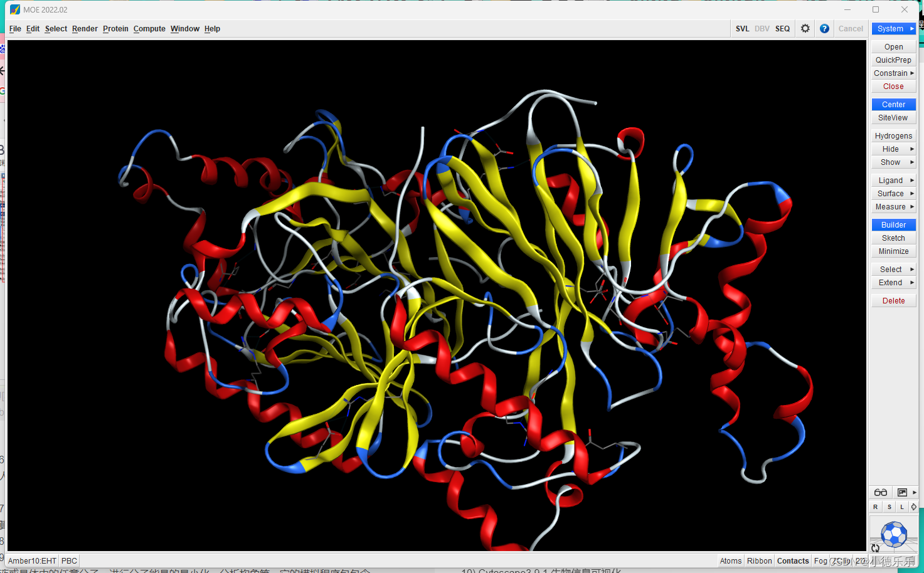Expand the System dropdown

click(894, 29)
